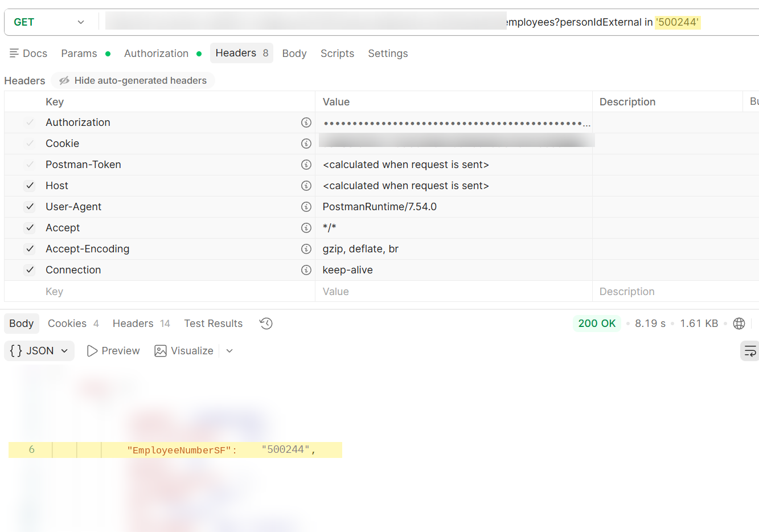This screenshot has width=759, height=532.
Task: Show info for Postman-Token header
Action: coord(306,165)
